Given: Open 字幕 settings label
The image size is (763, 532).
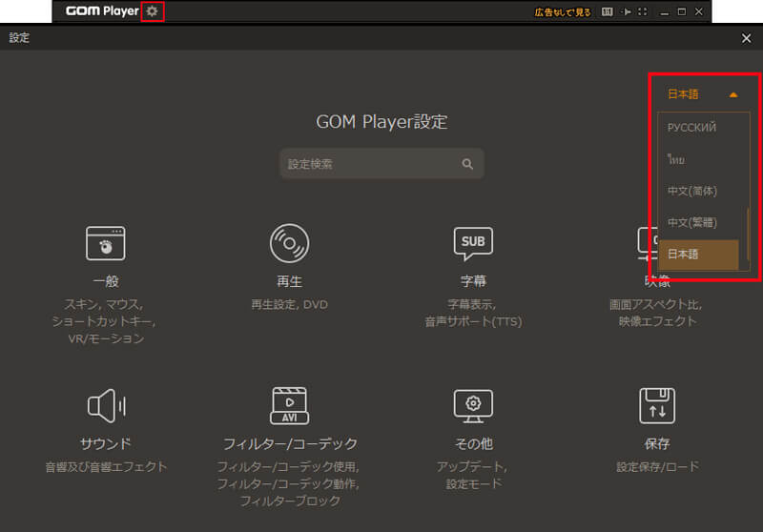Looking at the screenshot, I should [473, 281].
